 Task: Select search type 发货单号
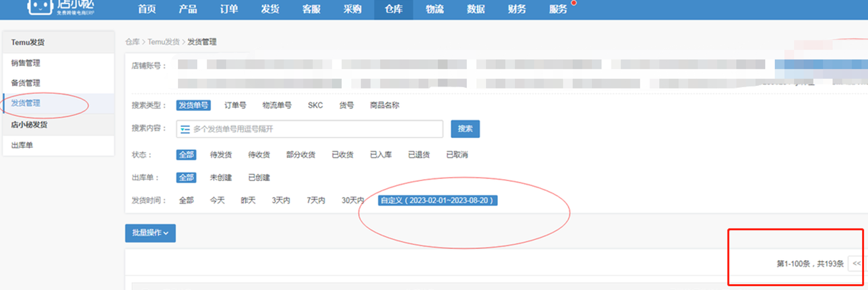click(193, 105)
